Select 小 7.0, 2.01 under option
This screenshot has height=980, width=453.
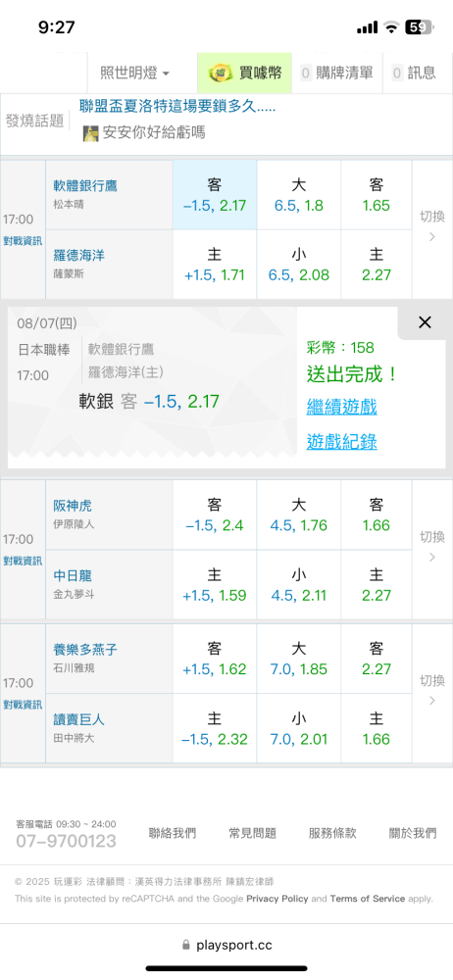(x=298, y=729)
